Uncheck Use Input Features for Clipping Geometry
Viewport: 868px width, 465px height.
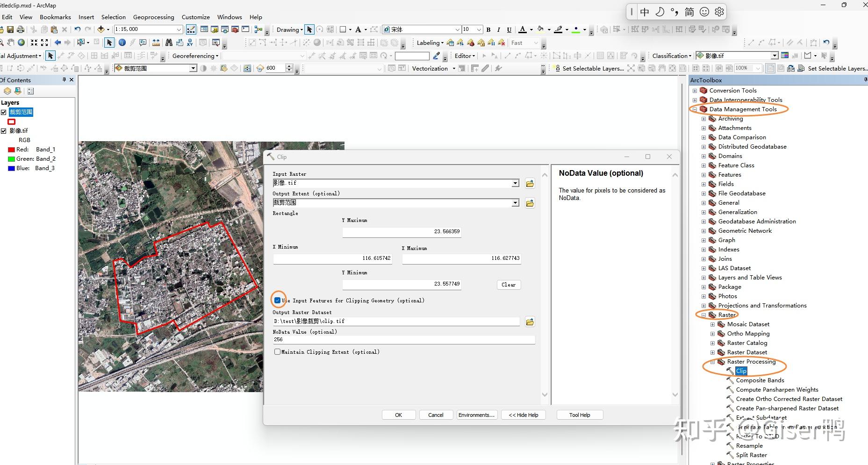278,300
